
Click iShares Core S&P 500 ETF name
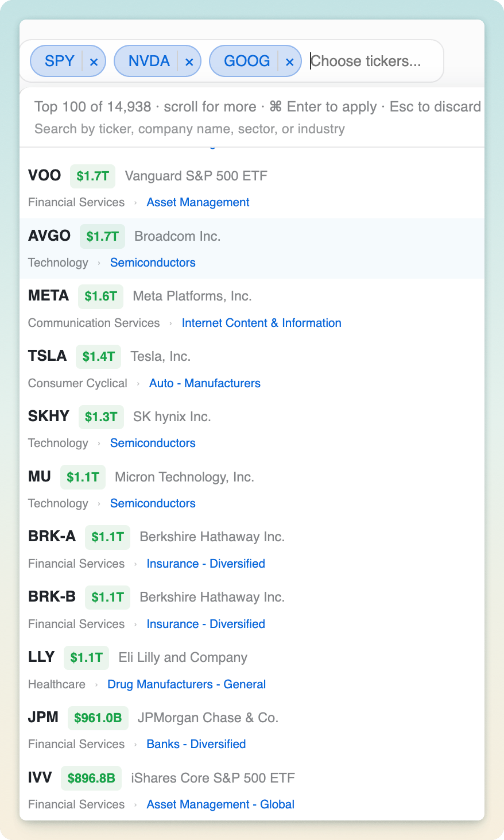coord(213,778)
